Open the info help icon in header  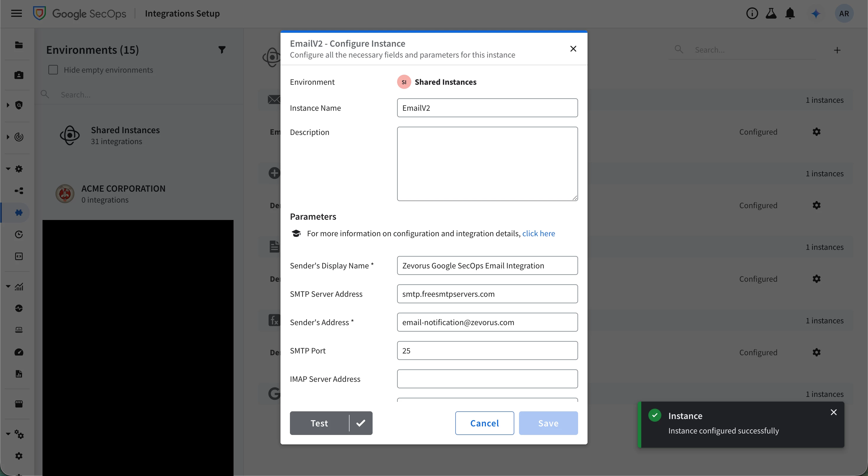point(752,14)
